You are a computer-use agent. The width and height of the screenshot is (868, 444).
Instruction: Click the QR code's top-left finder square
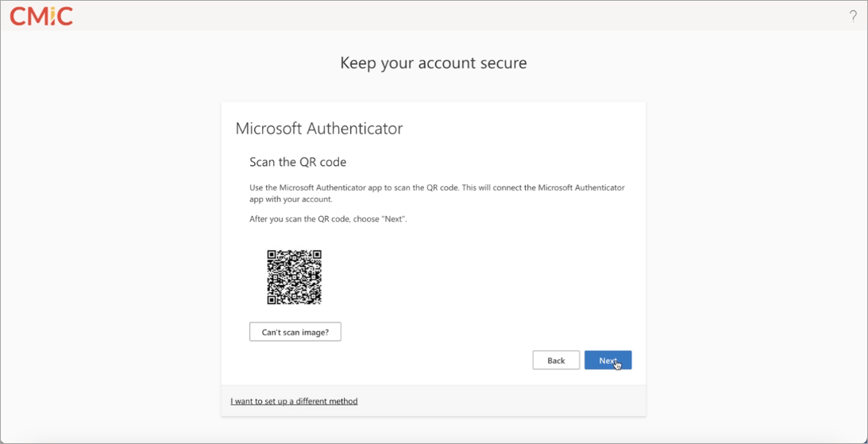[272, 255]
